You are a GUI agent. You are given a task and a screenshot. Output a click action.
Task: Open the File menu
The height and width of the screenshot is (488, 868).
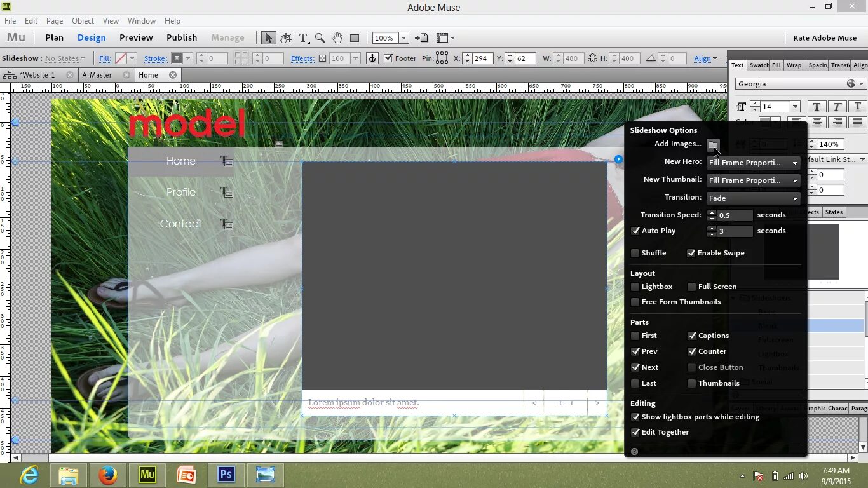click(x=10, y=21)
